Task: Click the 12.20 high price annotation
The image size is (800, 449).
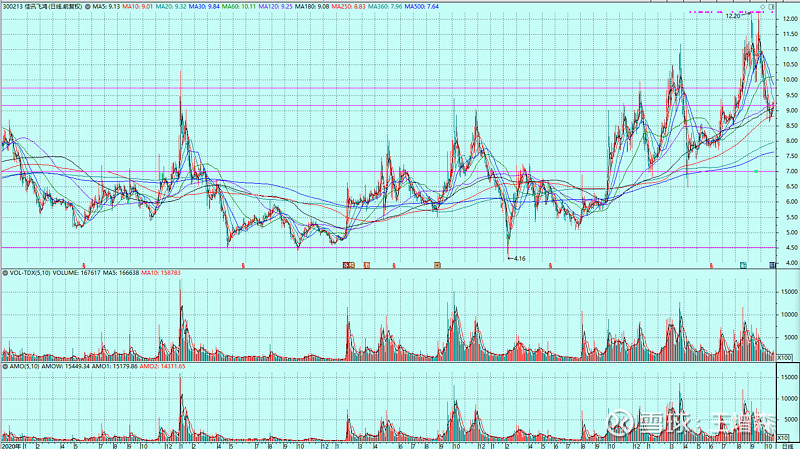Action: click(x=731, y=17)
